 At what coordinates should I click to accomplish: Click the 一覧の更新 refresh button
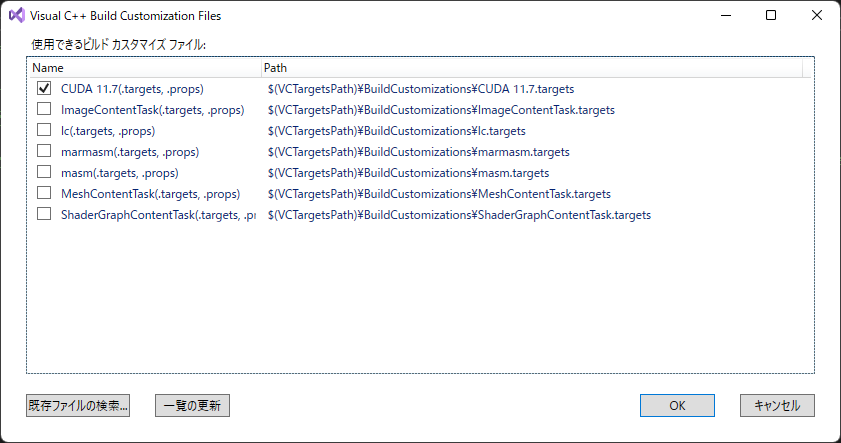tap(192, 405)
